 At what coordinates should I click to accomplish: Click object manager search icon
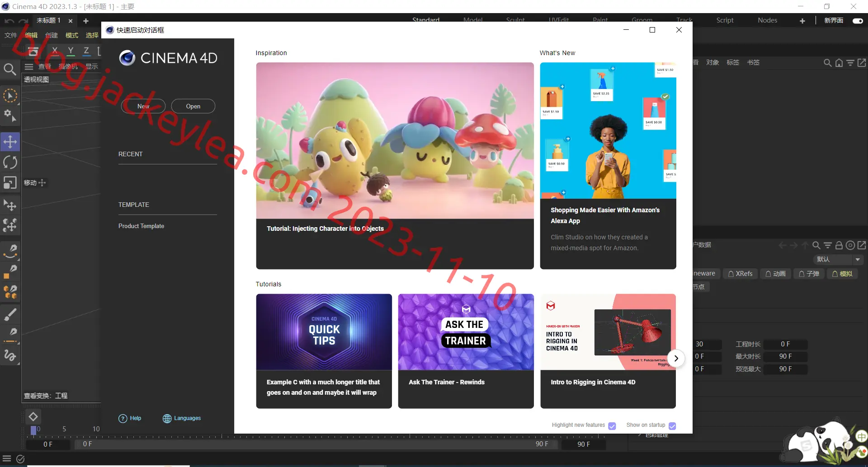pyautogui.click(x=827, y=63)
